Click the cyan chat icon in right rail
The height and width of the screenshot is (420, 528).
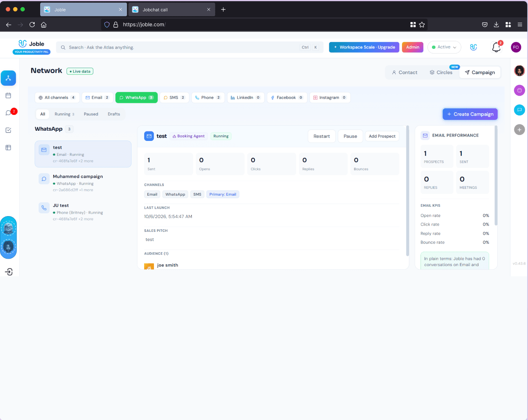519,110
